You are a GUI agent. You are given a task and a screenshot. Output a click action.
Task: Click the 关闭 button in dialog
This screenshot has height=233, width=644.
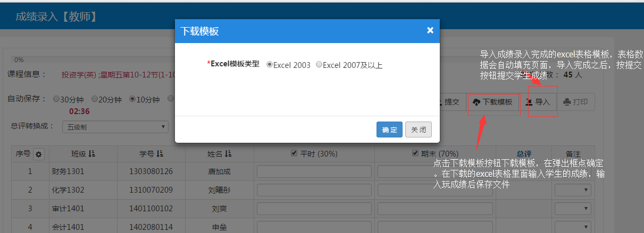(x=418, y=130)
